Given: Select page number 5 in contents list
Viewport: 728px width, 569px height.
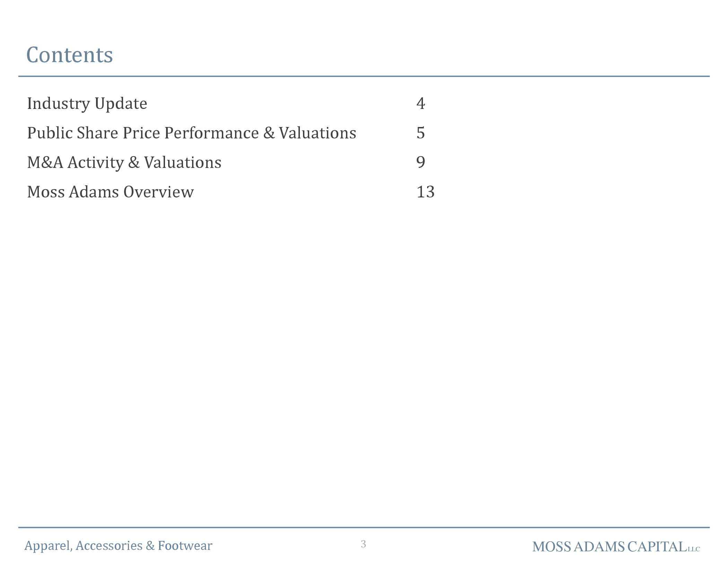Looking at the screenshot, I should (421, 133).
